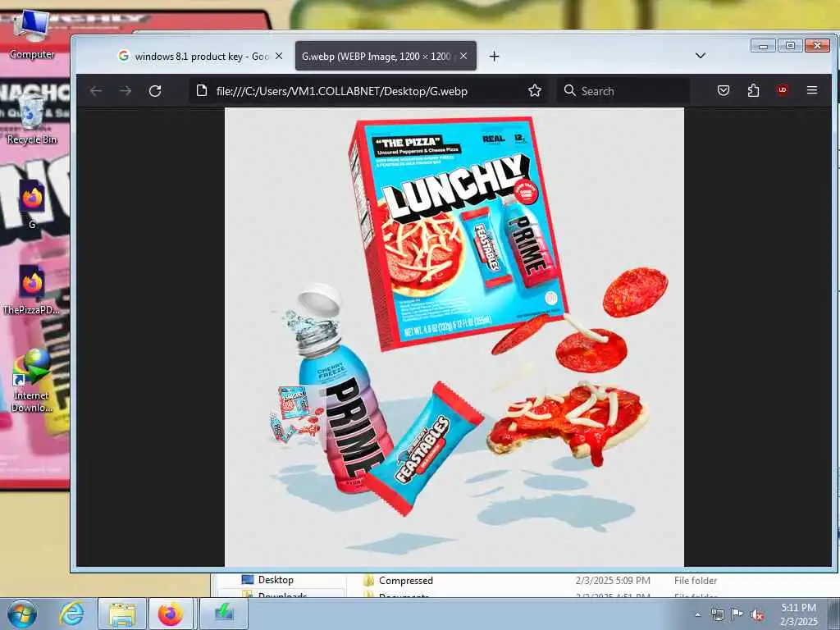Select the Computer desktop icon

click(x=32, y=34)
